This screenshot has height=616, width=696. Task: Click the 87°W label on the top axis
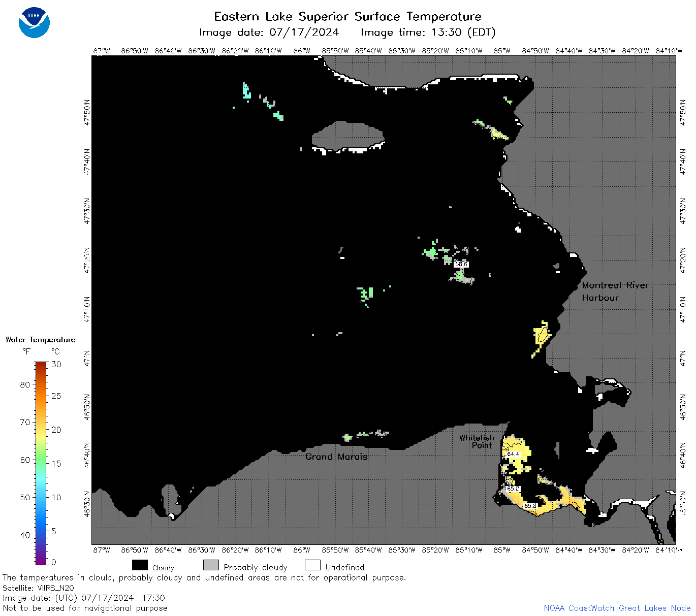click(x=101, y=51)
